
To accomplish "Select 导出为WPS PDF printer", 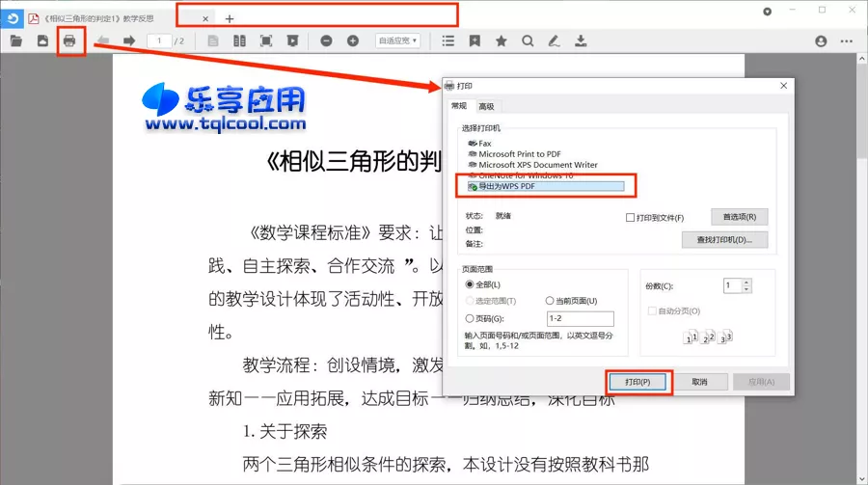I will 546,187.
